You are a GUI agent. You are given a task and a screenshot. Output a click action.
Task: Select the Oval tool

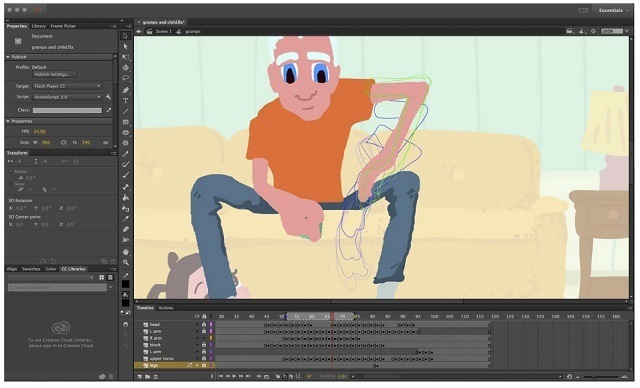tap(126, 133)
